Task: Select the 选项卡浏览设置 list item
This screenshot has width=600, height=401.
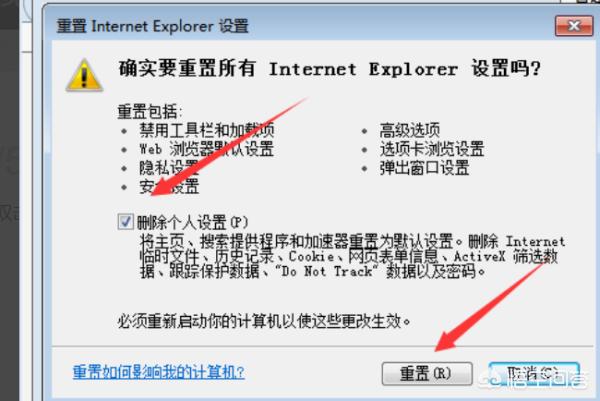Action: coord(432,149)
